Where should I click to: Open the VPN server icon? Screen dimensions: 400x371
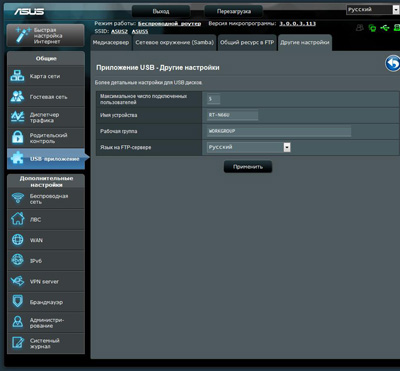coord(17,281)
